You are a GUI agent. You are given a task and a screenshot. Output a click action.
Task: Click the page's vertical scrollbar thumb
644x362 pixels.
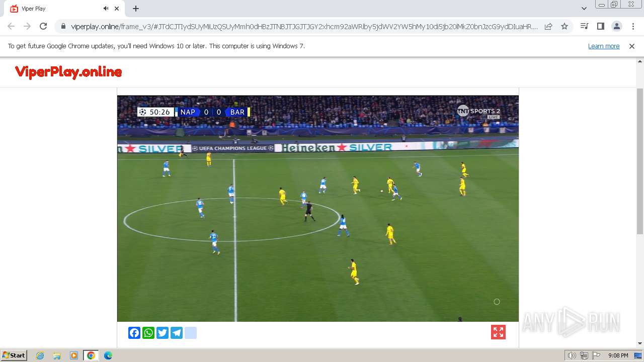(x=640, y=161)
